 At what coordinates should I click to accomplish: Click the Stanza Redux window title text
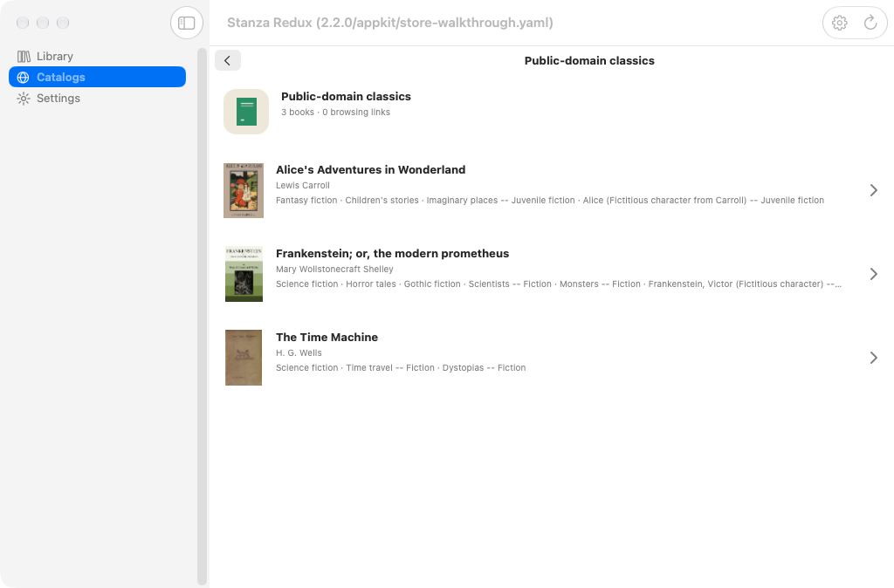[x=390, y=23]
